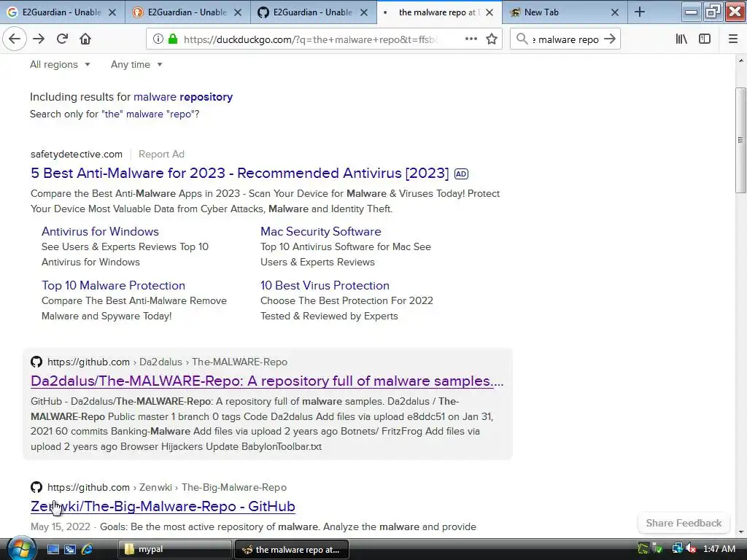Expand the Any time filter dropdown
This screenshot has height=560, width=747.
136,64
